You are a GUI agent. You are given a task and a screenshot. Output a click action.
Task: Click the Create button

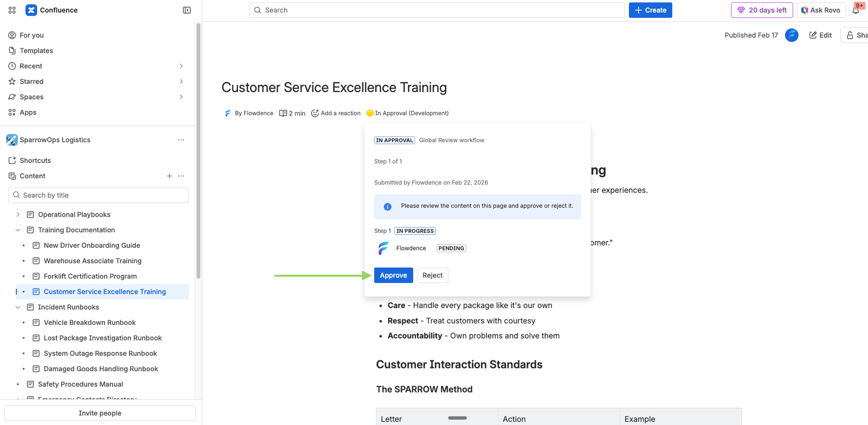coord(651,10)
